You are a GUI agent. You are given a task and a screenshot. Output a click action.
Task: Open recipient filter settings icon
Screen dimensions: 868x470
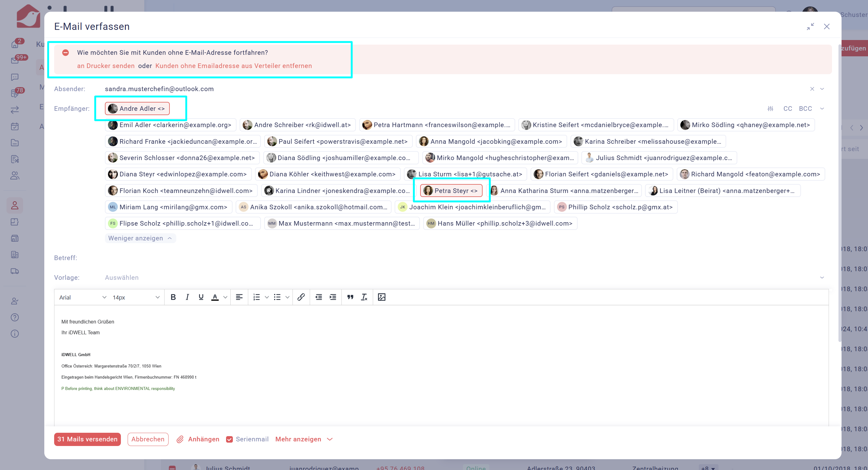click(770, 109)
